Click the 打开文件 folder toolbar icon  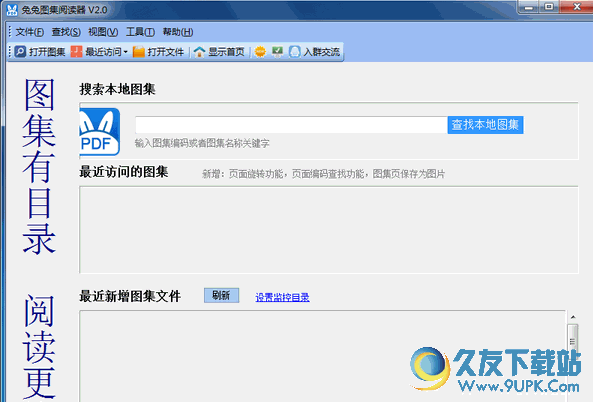(x=139, y=52)
